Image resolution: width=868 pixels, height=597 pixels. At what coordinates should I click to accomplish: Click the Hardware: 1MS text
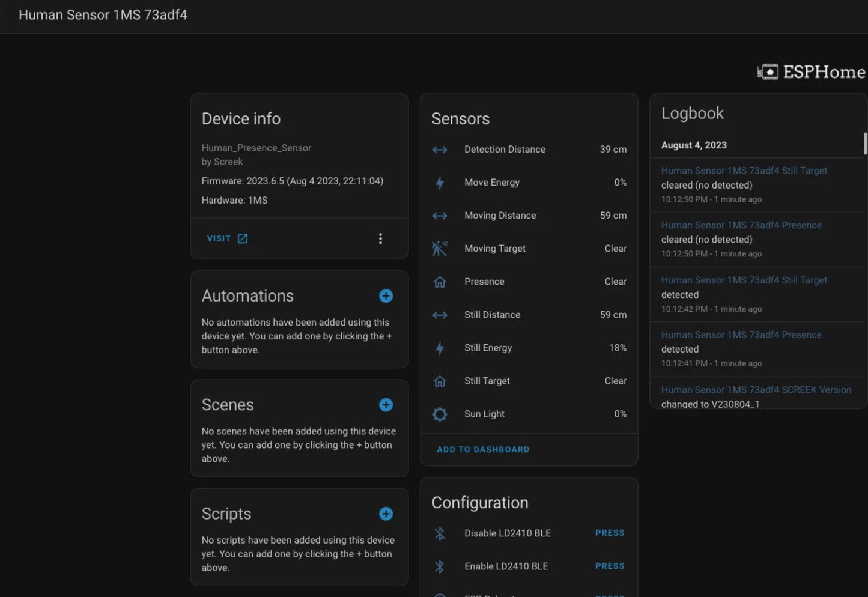(234, 200)
